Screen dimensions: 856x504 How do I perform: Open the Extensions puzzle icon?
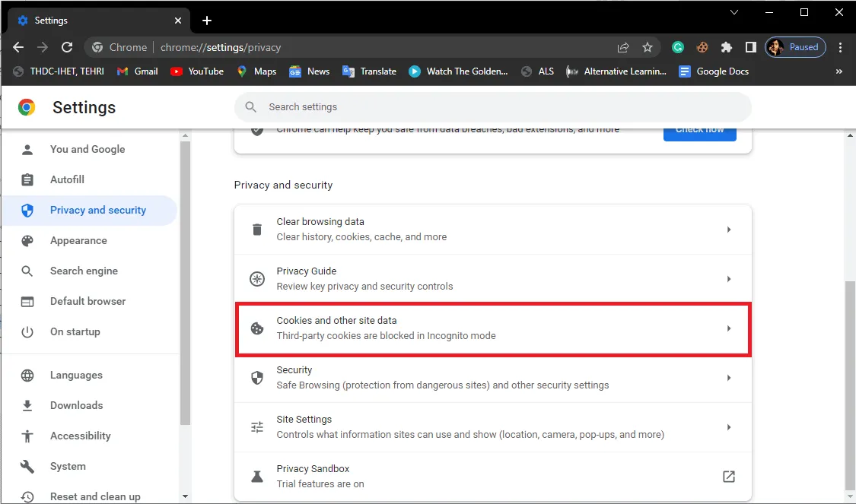tap(726, 47)
